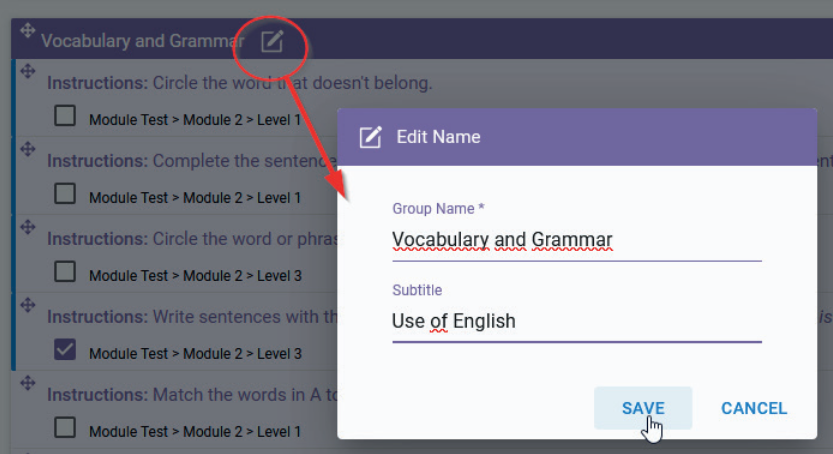Click CANCEL in the Edit Name dialog

754,408
